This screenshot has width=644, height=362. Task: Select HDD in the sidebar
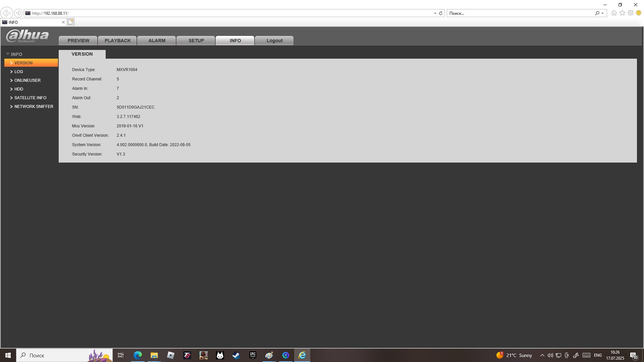(19, 89)
